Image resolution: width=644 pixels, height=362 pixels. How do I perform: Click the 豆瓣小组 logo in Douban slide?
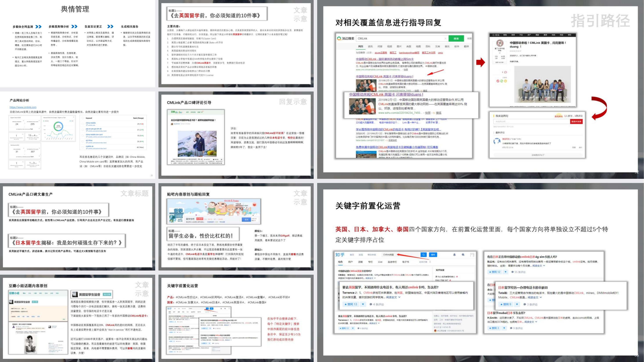[14, 293]
